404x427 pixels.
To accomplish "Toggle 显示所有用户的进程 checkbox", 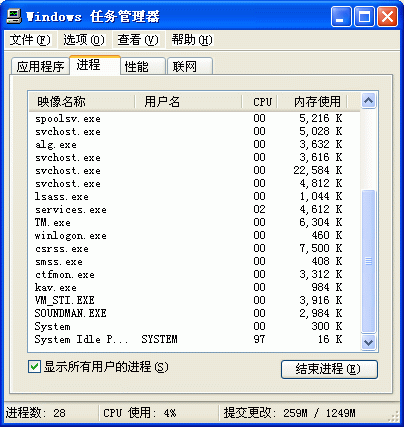I will pyautogui.click(x=34, y=367).
